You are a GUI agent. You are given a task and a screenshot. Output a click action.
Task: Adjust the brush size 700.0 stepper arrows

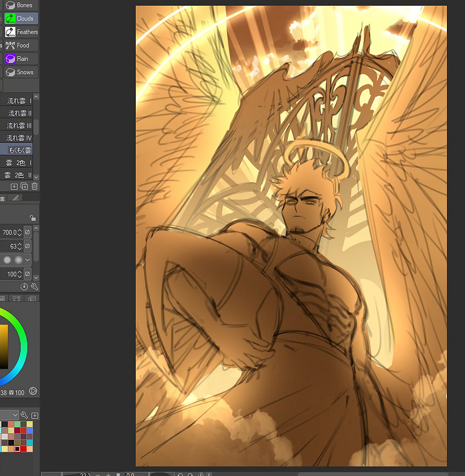(x=20, y=233)
